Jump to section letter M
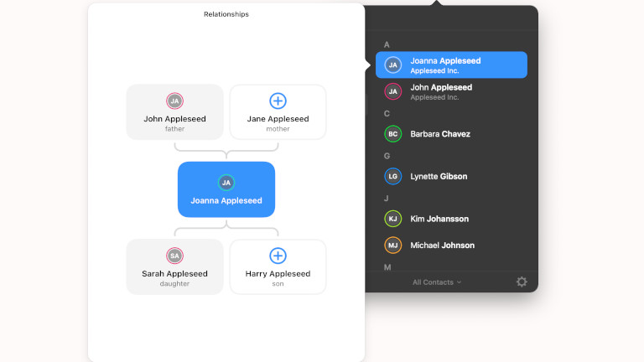Screen dimensions: 644x362 pos(387,267)
